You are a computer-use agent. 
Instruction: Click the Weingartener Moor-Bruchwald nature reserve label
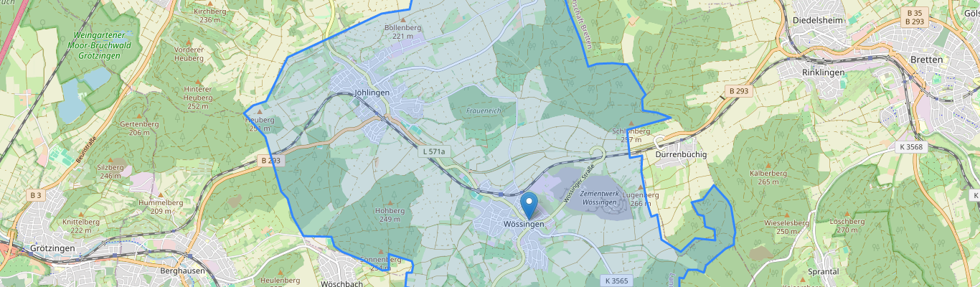click(100, 44)
